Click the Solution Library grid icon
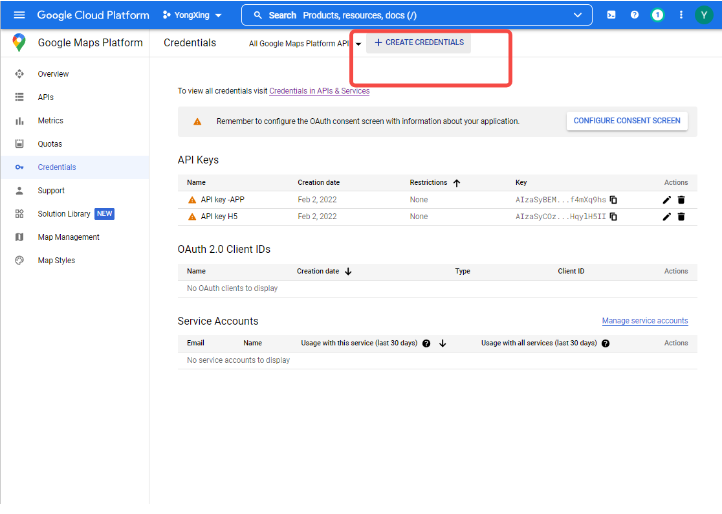Image resolution: width=722 pixels, height=514 pixels. click(x=19, y=214)
